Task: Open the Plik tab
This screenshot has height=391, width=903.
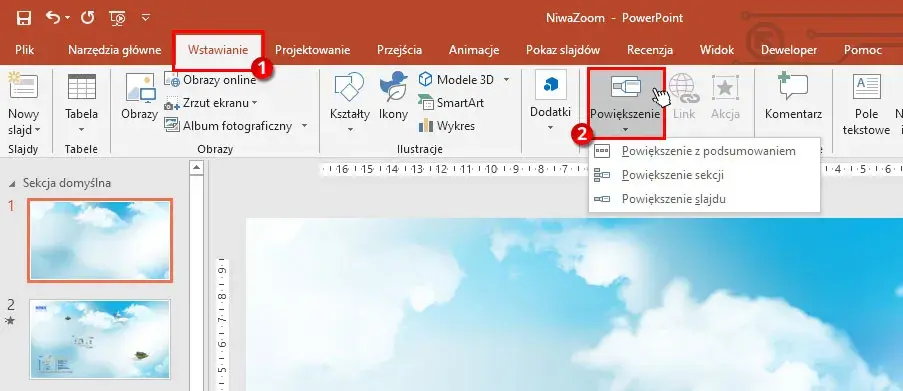Action: (x=25, y=50)
